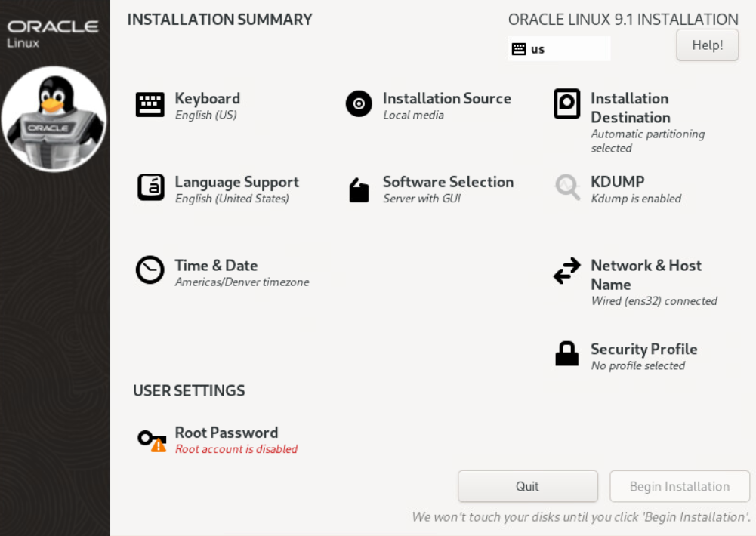Click the us keyboard layout indicator
Screen dimensions: 756x536
tap(559, 49)
